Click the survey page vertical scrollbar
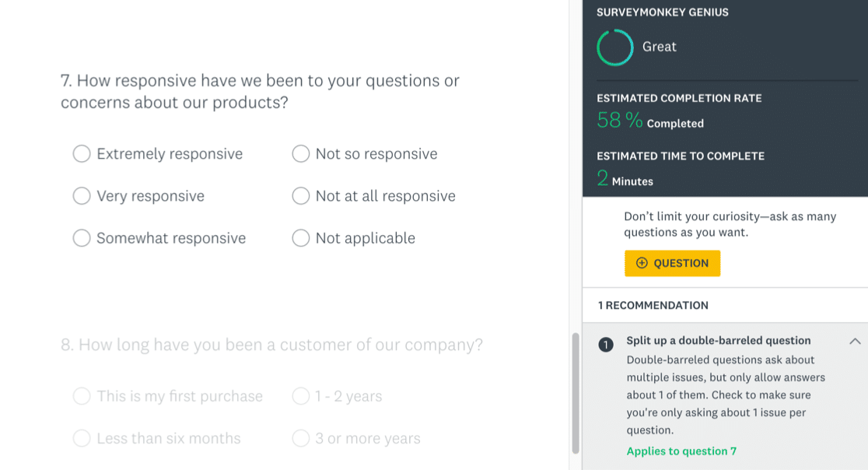The image size is (868, 470). tap(576, 393)
